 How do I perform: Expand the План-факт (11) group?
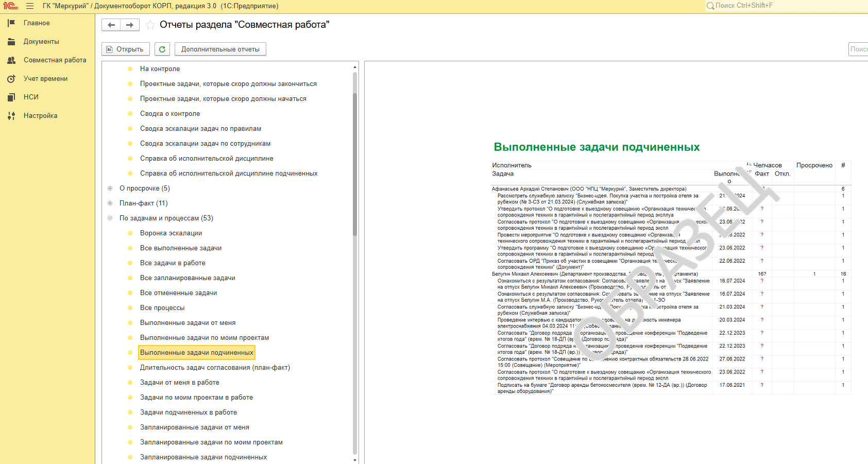[x=110, y=203]
